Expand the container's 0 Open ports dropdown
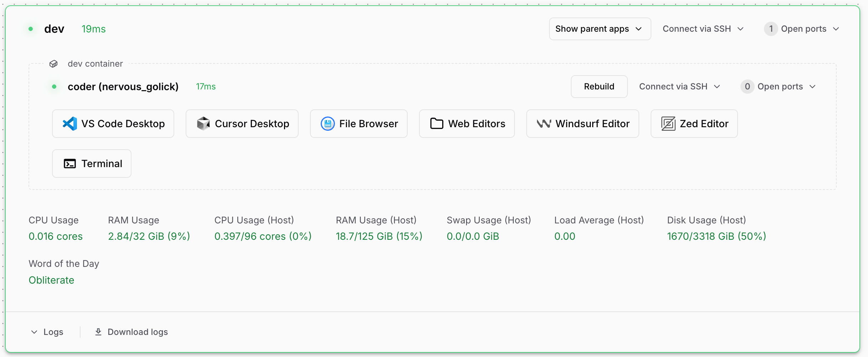The image size is (868, 357). coord(778,87)
